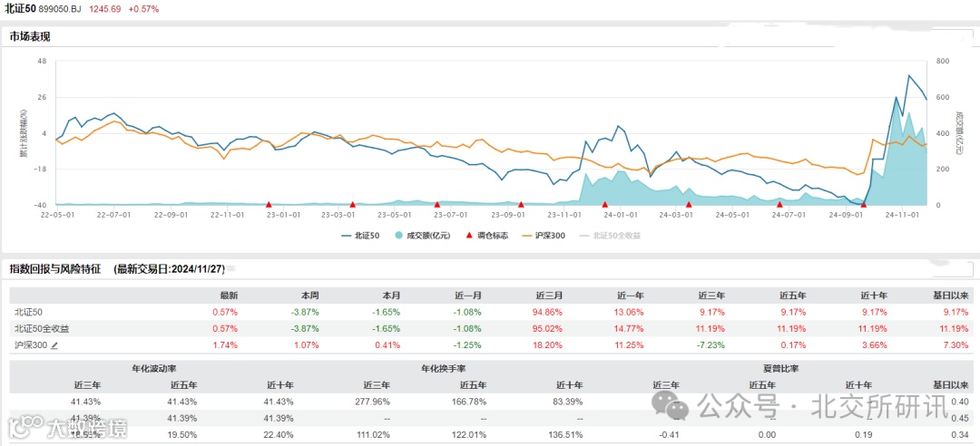Click the 夏普比率 group header
The width and height of the screenshot is (980, 446).
(x=780, y=369)
